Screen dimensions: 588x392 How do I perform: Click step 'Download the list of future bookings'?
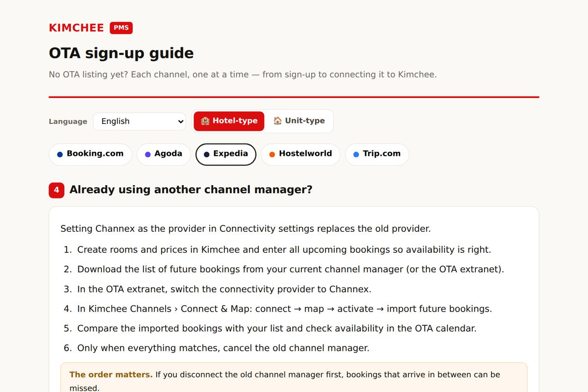pyautogui.click(x=291, y=269)
